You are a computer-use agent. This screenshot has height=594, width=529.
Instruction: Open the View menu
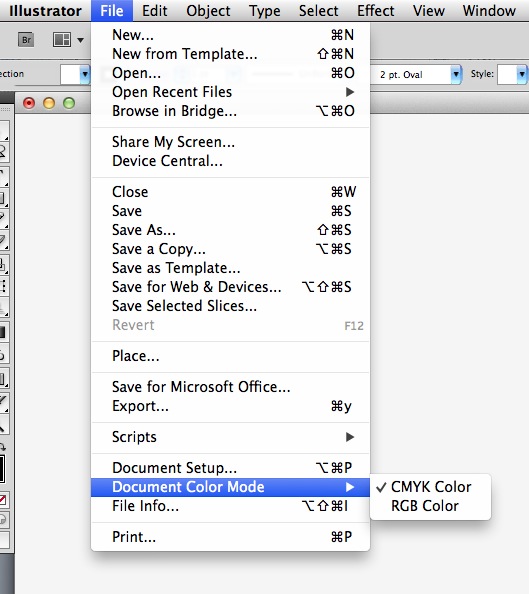point(429,11)
